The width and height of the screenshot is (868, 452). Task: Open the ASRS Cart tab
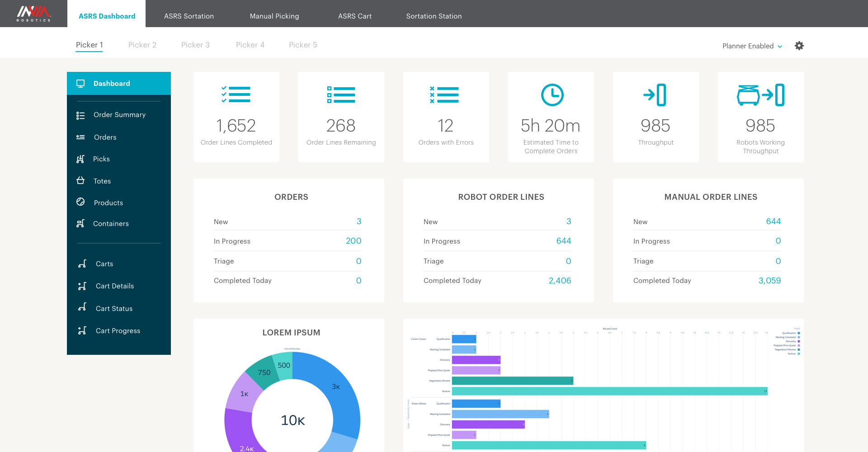[x=355, y=16]
